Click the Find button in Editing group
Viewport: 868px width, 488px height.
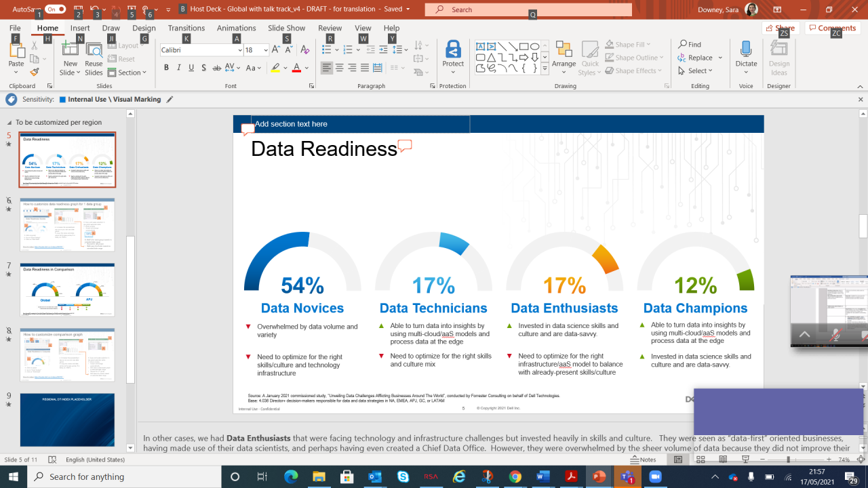pos(690,44)
